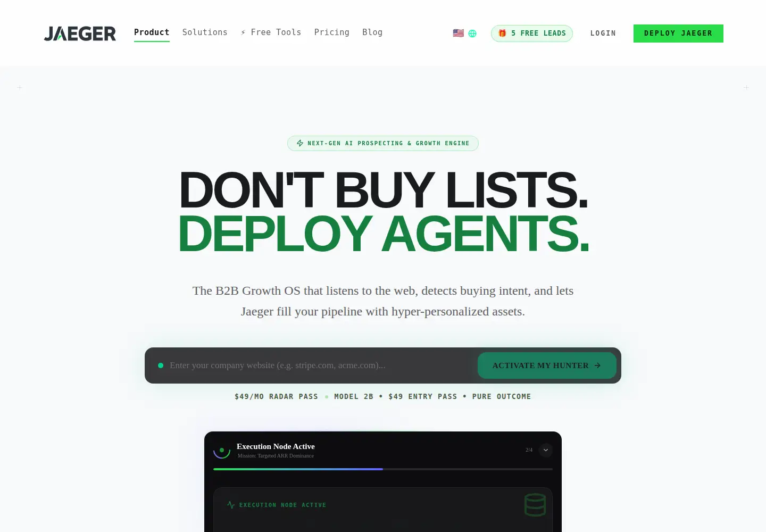Screen dimensions: 766x532
Task: Click the 5 Free Leads badge button
Action: (x=532, y=34)
